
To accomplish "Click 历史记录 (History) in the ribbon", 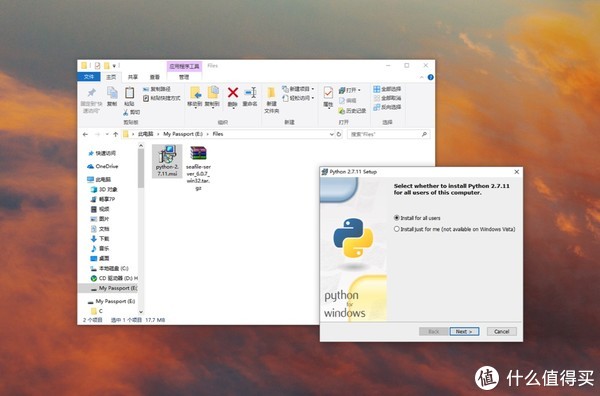I will tap(352, 111).
